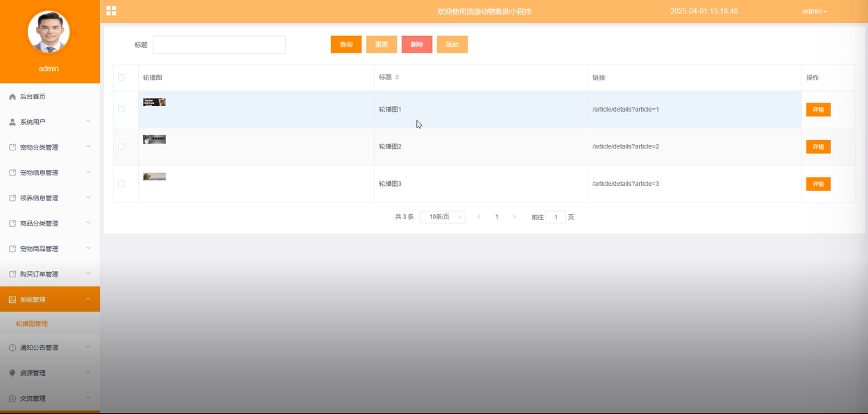The width and height of the screenshot is (868, 414).
Task: Click link text /article/details?article=1
Action: coord(626,110)
